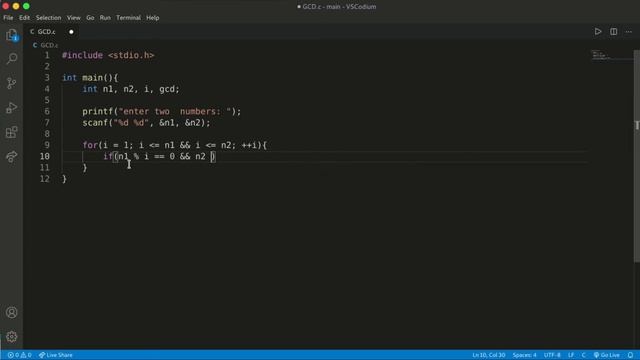Open the Accounts icon
This screenshot has width=640, height=360.
pos(11,312)
